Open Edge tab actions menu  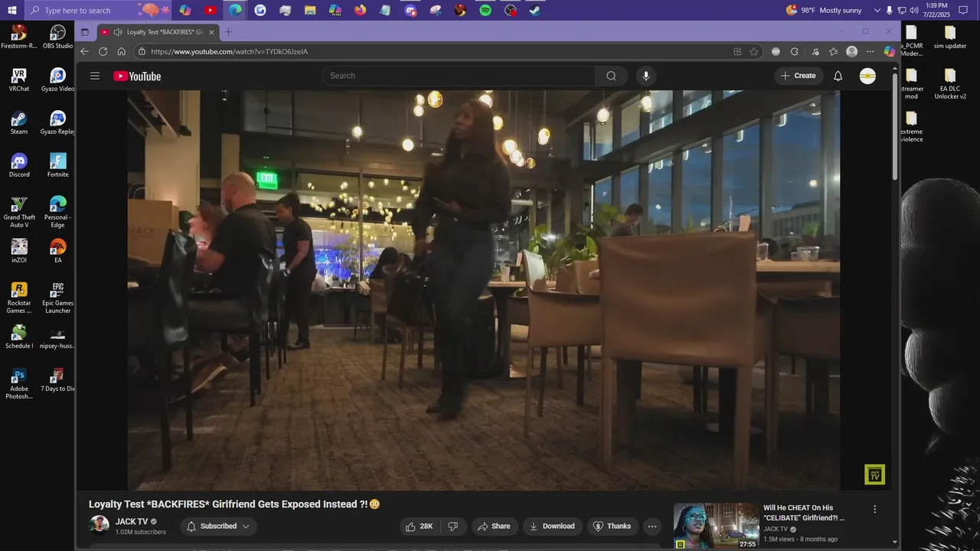pyautogui.click(x=85, y=32)
